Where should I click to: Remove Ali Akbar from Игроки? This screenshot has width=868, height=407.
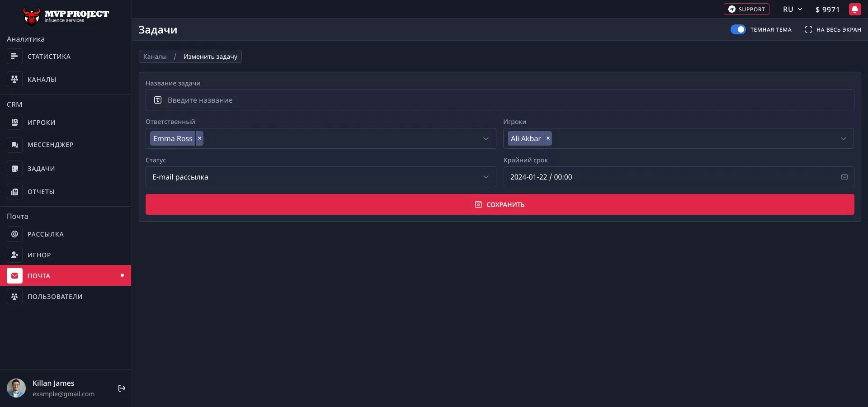[547, 138]
